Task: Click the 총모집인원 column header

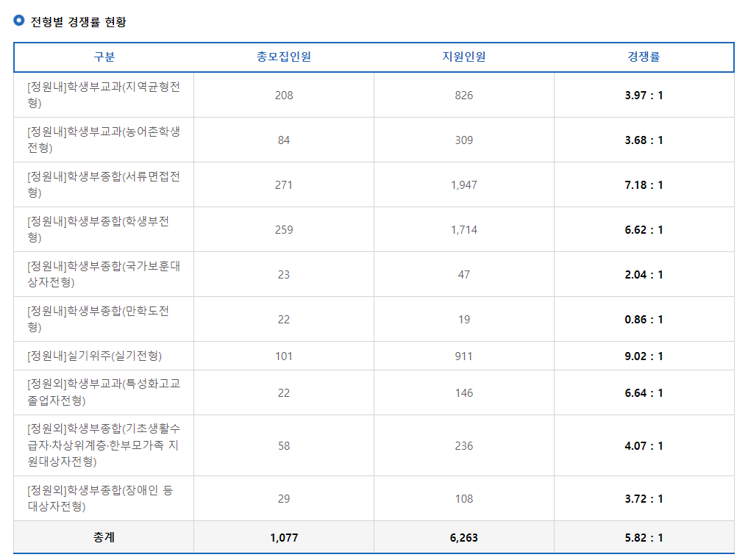Action: point(284,57)
